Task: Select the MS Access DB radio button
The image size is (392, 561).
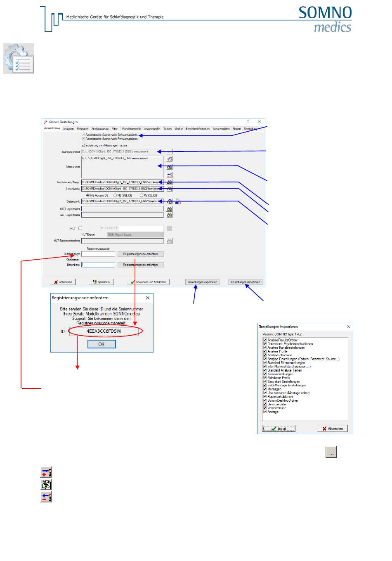Action: (87, 195)
